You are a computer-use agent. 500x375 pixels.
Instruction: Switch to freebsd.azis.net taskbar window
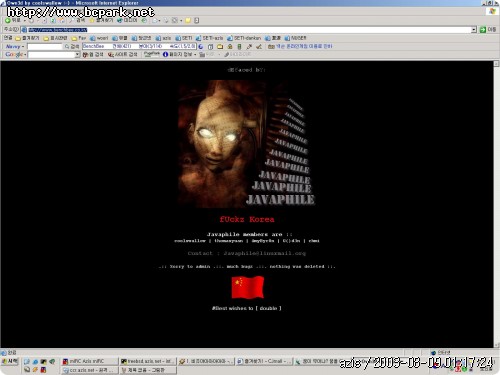point(148,361)
